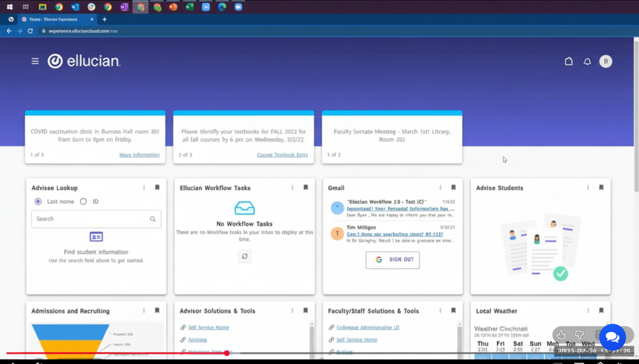Click the thumbs up feedback icon
The width and height of the screenshot is (639, 364).
[561, 335]
